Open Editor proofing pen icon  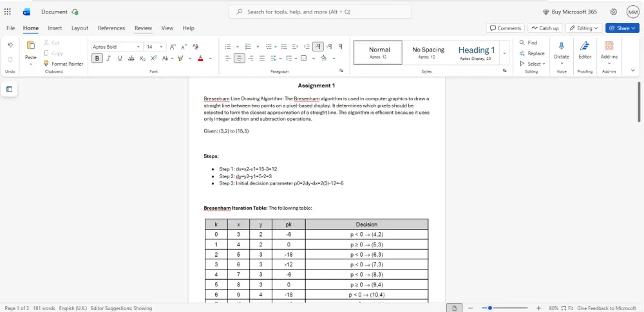(585, 46)
